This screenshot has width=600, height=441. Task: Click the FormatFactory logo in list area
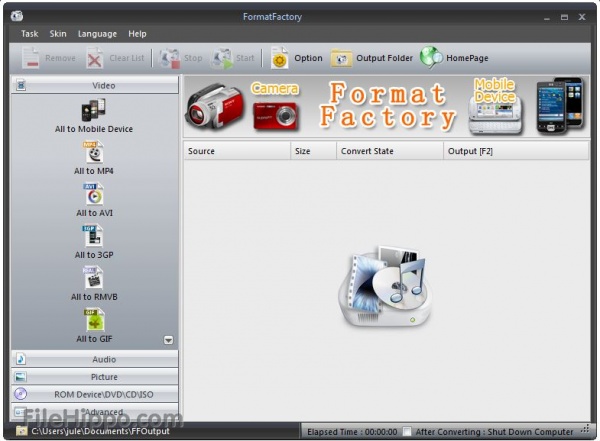click(x=387, y=286)
